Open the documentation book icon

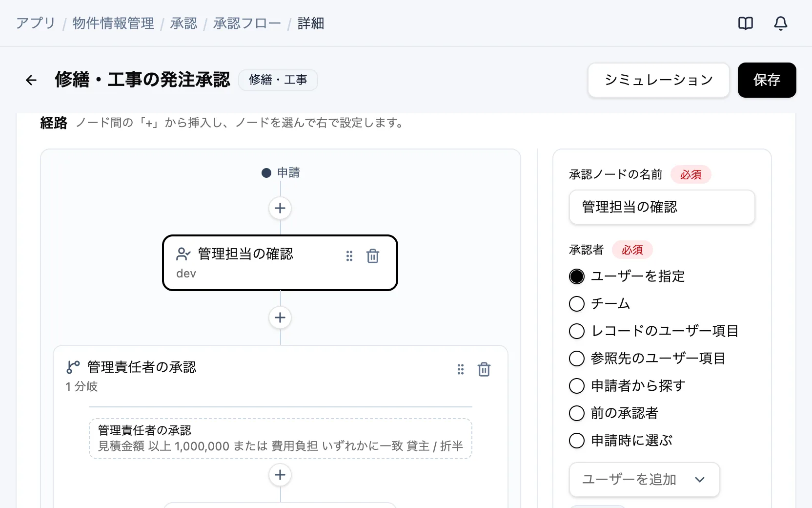pyautogui.click(x=746, y=23)
